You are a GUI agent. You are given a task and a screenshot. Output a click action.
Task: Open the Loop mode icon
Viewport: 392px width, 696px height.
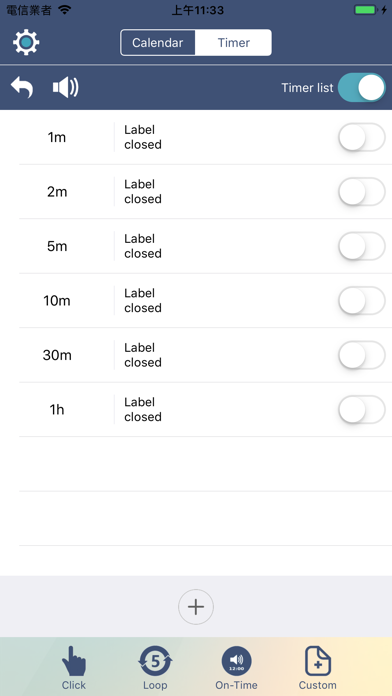click(155, 661)
